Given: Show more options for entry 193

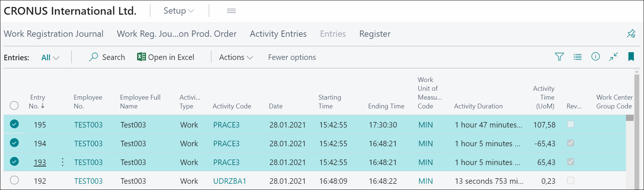Looking at the screenshot, I should click(x=62, y=162).
